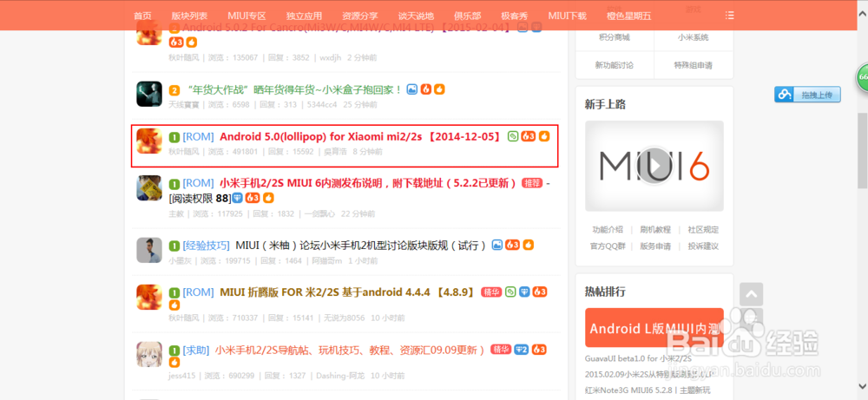Go to 首页 in the navigation bar
Image resolution: width=868 pixels, height=400 pixels.
pos(143,16)
